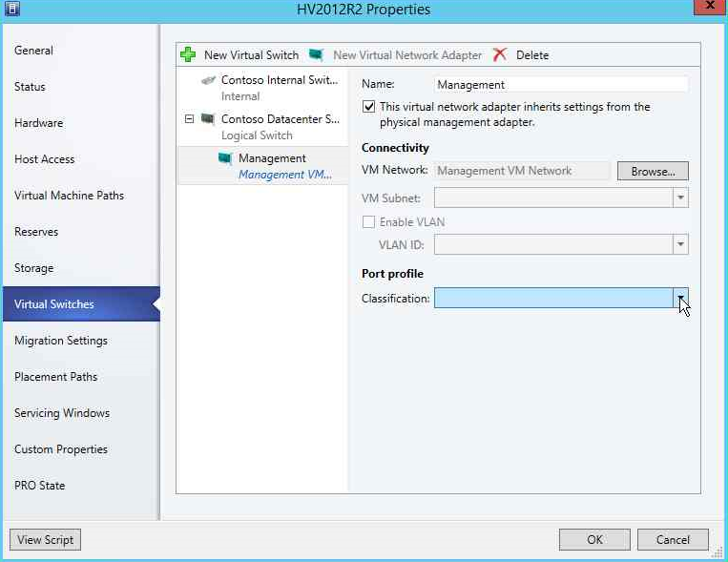Screen dimensions: 728x562
Task: Select Contoso Datacenter logical switch row
Action: click(x=262, y=127)
